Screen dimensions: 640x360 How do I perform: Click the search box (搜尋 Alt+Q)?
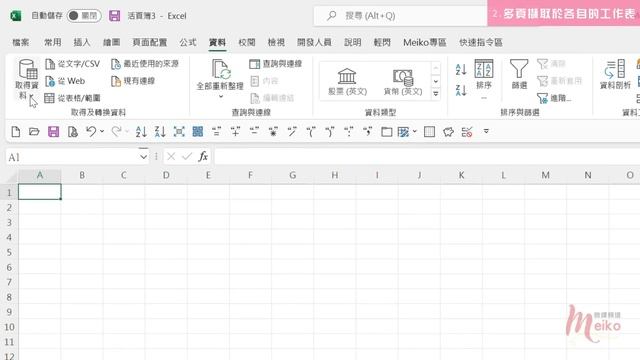400,16
